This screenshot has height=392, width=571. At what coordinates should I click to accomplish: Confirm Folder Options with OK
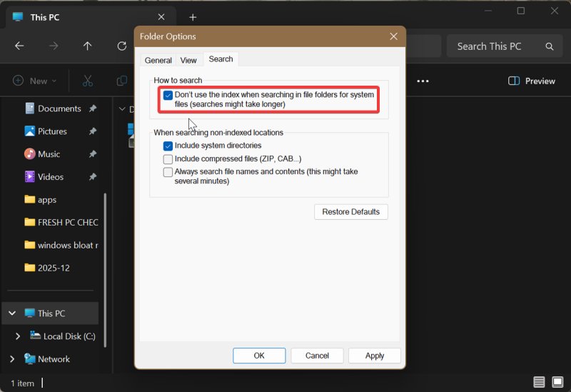tap(259, 356)
